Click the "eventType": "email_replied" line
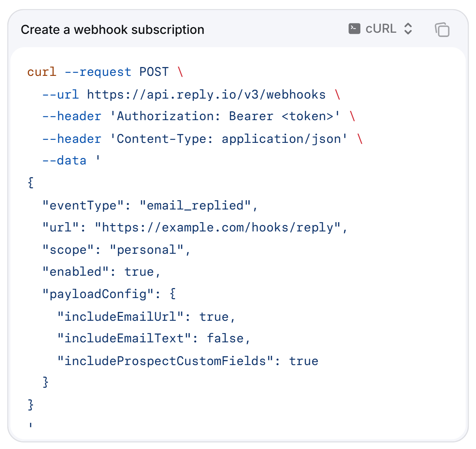The height and width of the screenshot is (449, 476). pyautogui.click(x=150, y=206)
